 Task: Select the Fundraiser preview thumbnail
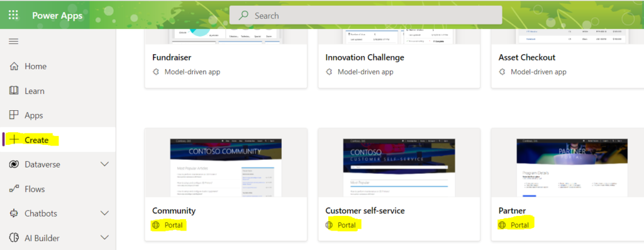coord(226,37)
